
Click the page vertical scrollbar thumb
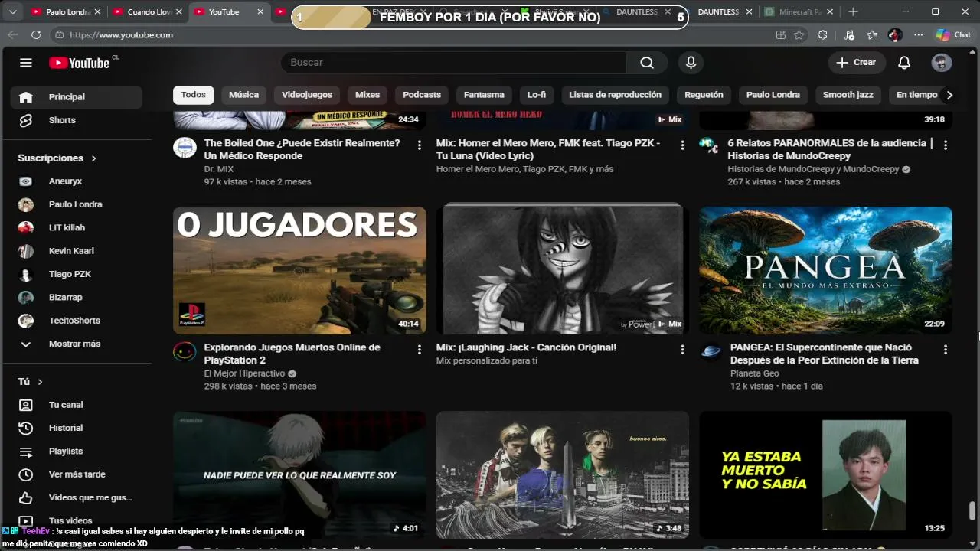click(x=972, y=510)
